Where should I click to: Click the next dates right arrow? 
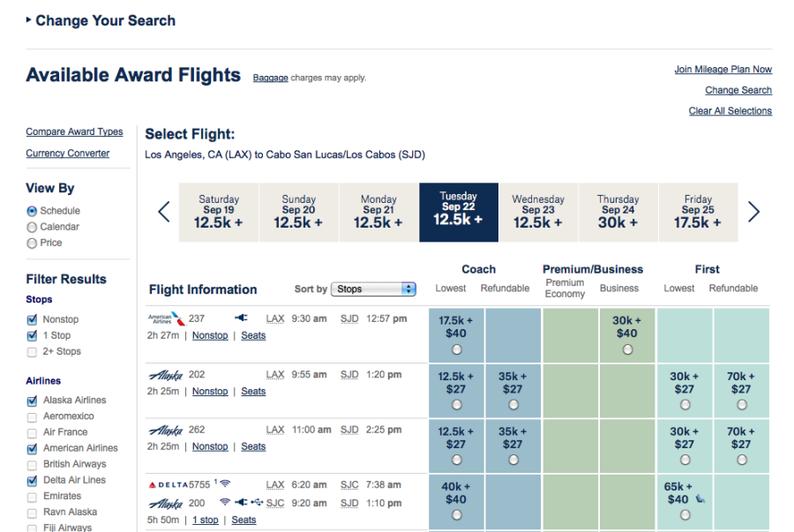pyautogui.click(x=753, y=212)
